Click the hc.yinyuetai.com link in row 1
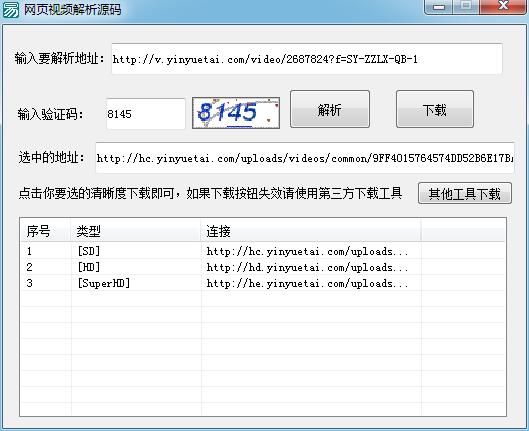 pyautogui.click(x=307, y=251)
